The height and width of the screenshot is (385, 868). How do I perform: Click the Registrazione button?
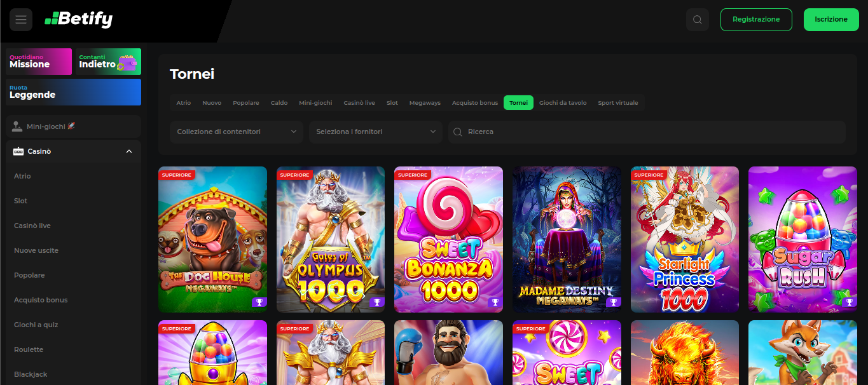pyautogui.click(x=756, y=20)
